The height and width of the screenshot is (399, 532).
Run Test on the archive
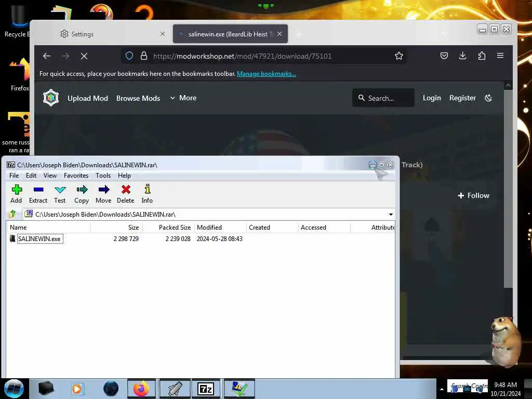(60, 194)
